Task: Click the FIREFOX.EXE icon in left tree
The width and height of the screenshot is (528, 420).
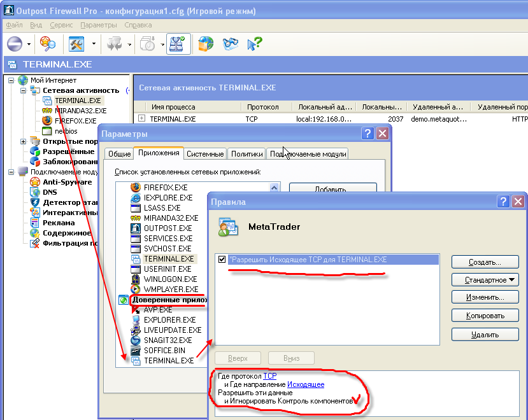Action: tap(47, 120)
